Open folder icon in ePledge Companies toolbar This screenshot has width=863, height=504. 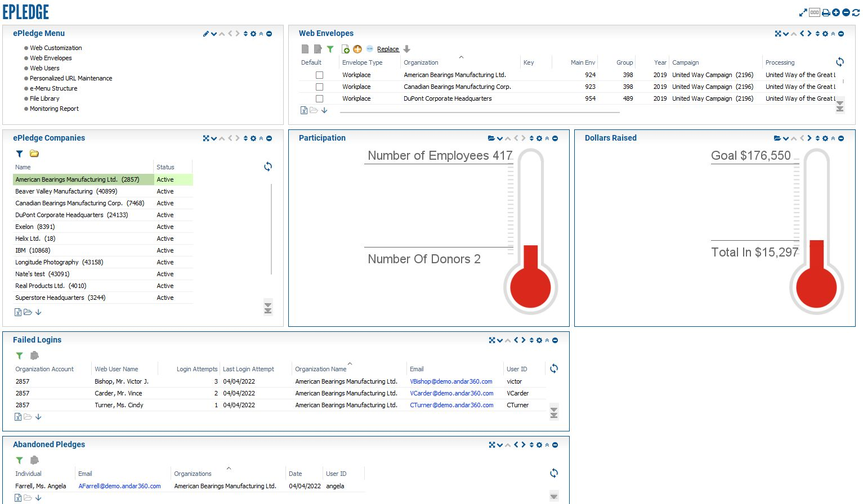click(34, 154)
